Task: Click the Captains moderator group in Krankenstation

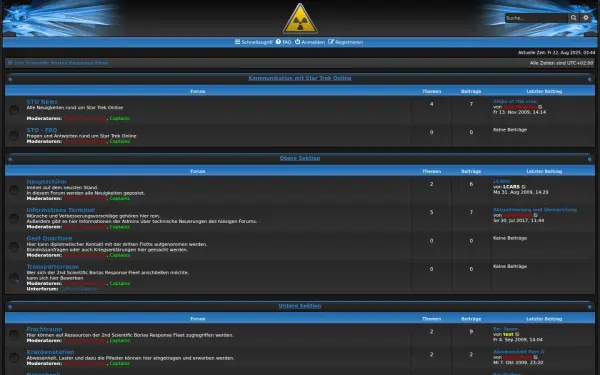Action: pyautogui.click(x=120, y=364)
